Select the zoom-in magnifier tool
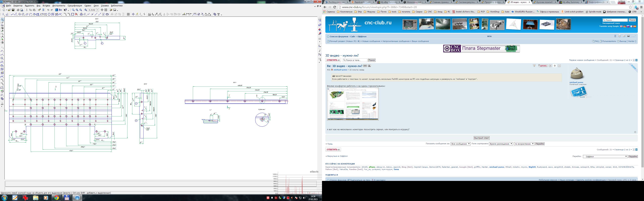 point(77,10)
